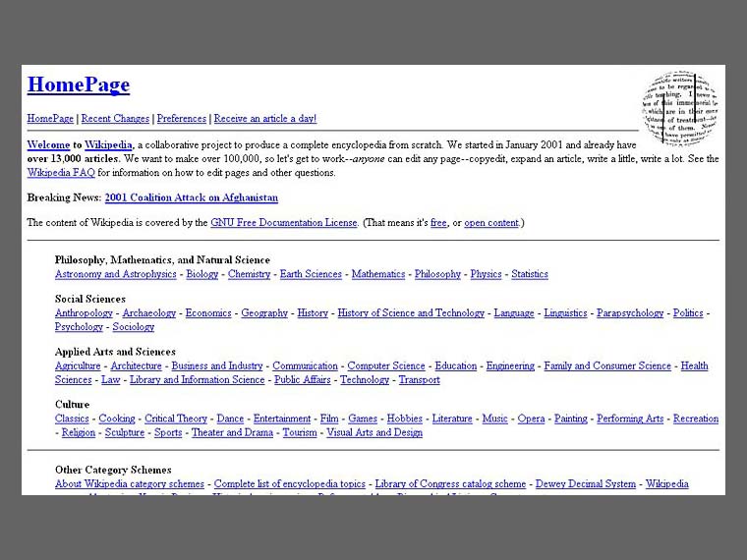
Task: Go to the Cooking topic
Action: (x=117, y=419)
